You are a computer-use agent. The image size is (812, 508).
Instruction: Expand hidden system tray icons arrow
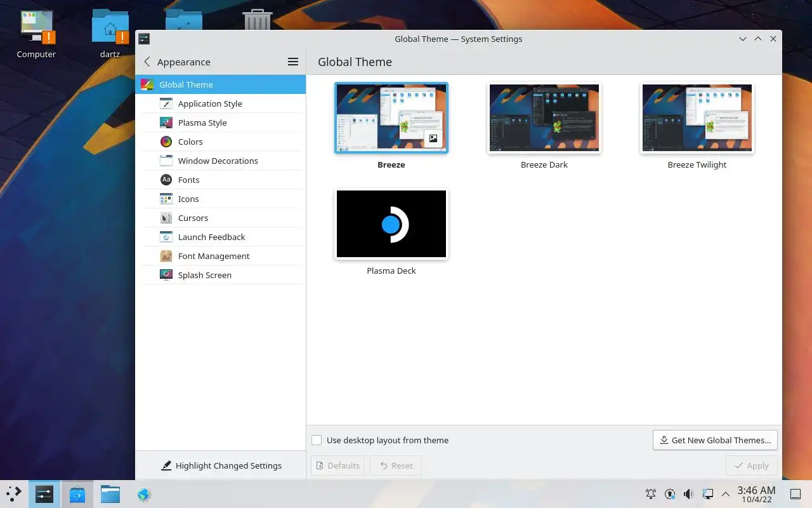pos(726,494)
